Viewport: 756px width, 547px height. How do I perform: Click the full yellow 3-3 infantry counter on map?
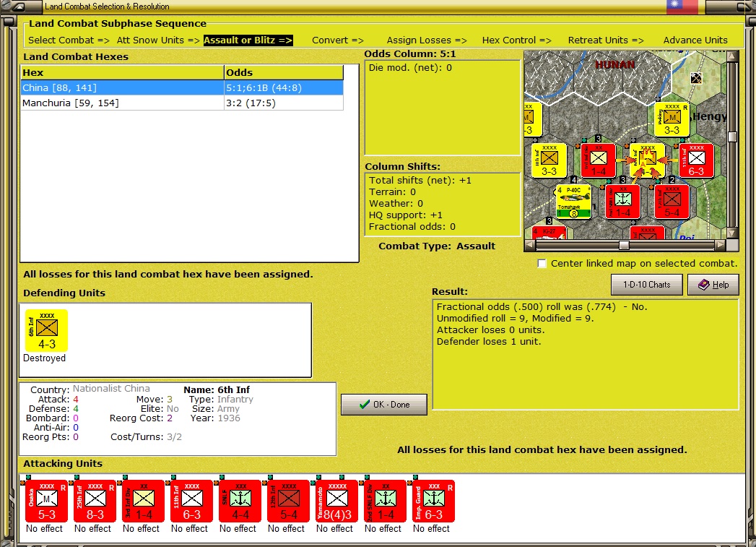coord(549,160)
